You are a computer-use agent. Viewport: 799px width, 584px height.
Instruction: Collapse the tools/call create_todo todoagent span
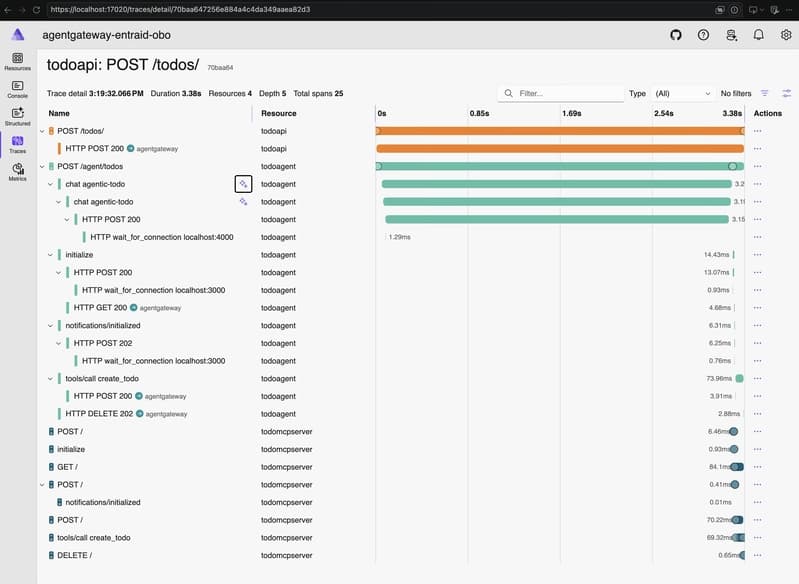tap(50, 379)
